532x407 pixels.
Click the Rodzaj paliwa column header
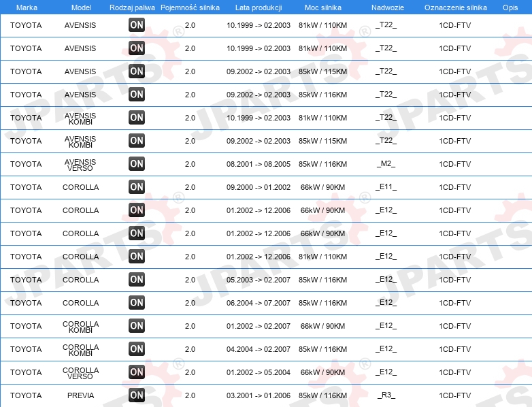click(133, 7)
